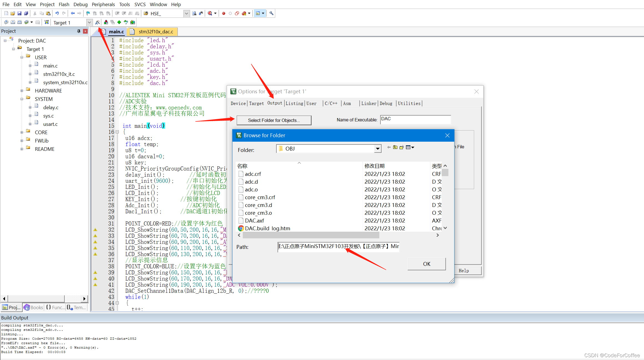Toggle bookmark with blue flag icon
The image size is (644, 360).
pyautogui.click(x=88, y=13)
